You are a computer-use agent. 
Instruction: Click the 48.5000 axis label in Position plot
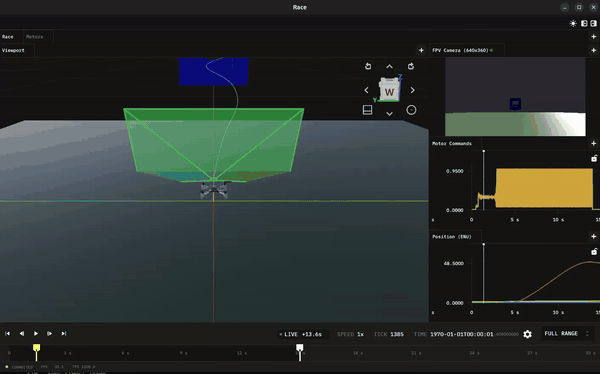point(454,263)
